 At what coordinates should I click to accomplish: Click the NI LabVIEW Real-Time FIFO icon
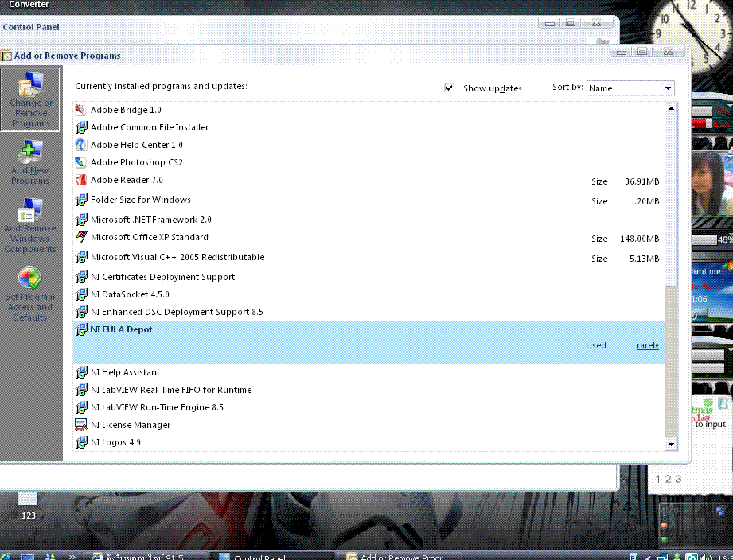tap(81, 390)
